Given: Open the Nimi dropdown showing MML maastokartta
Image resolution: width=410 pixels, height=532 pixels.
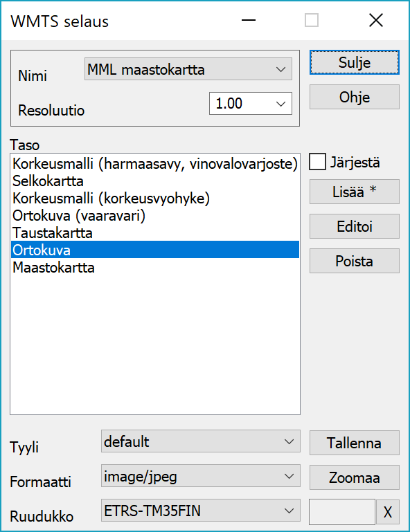Looking at the screenshot, I should 188,69.
